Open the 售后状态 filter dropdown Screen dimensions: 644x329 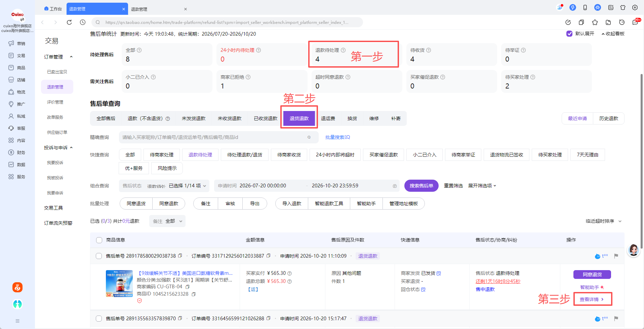pos(164,186)
